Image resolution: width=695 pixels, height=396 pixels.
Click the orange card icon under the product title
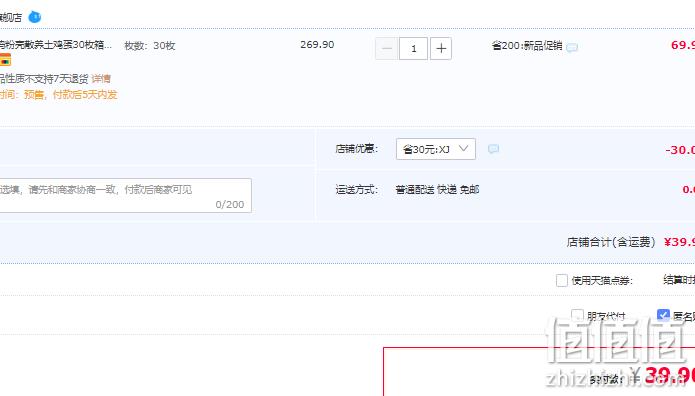(5, 60)
